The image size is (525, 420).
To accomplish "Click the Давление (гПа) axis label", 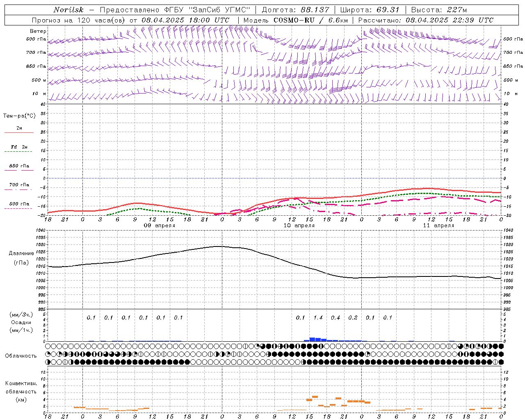I will click(x=20, y=258).
